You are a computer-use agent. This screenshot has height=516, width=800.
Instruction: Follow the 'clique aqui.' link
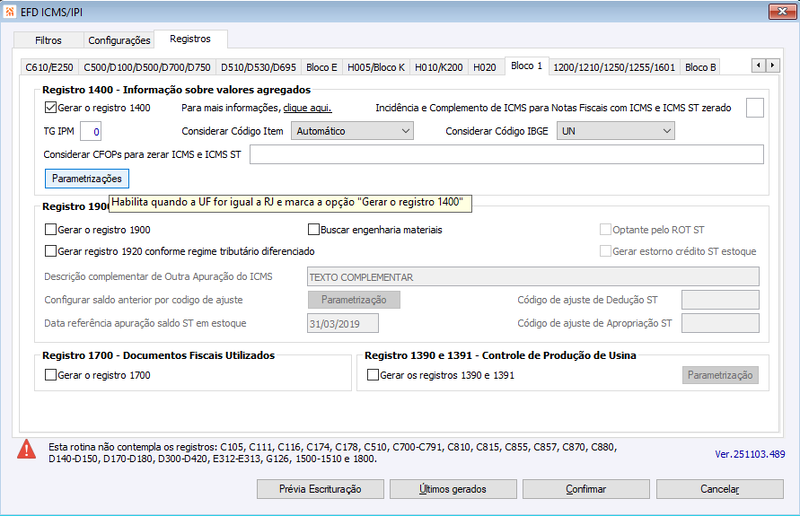[308, 108]
